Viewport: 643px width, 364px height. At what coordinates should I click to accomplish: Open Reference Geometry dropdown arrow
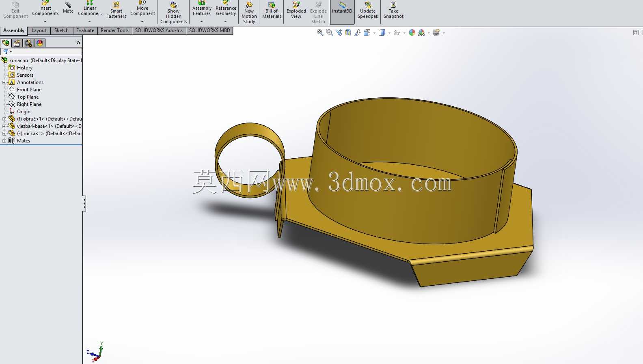tap(225, 22)
